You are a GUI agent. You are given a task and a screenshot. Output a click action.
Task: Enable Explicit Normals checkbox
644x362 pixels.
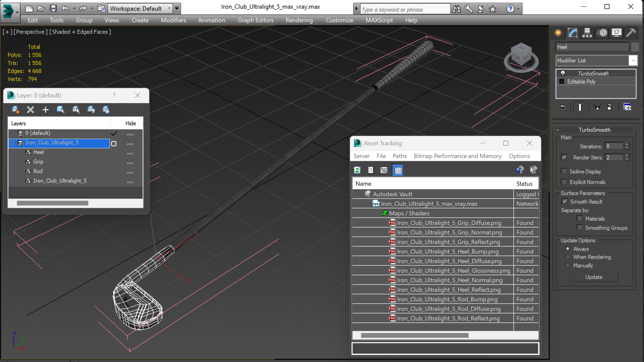point(564,182)
